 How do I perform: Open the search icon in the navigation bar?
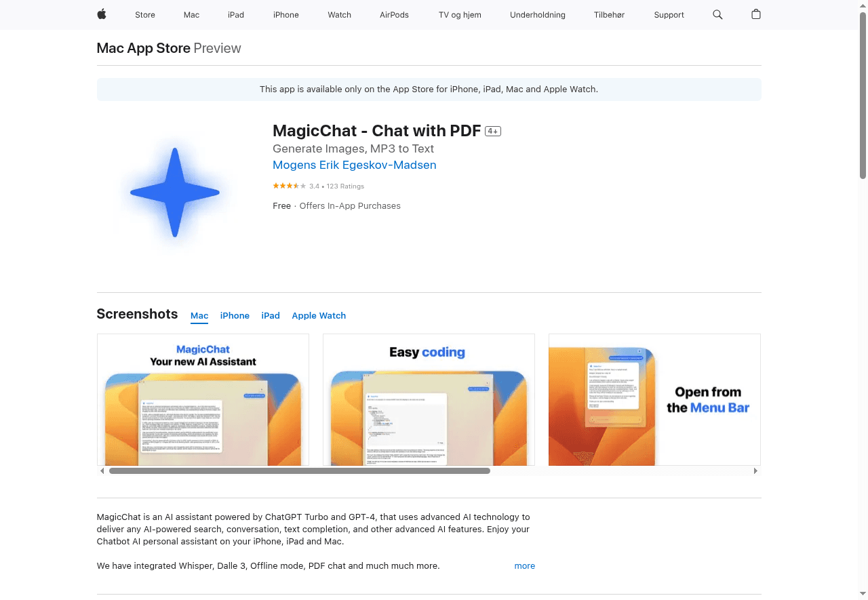point(717,14)
